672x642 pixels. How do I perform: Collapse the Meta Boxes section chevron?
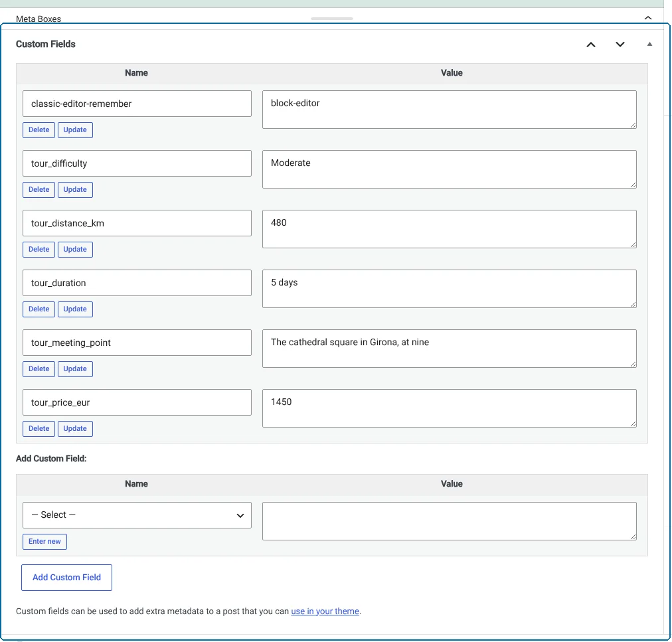click(x=647, y=18)
